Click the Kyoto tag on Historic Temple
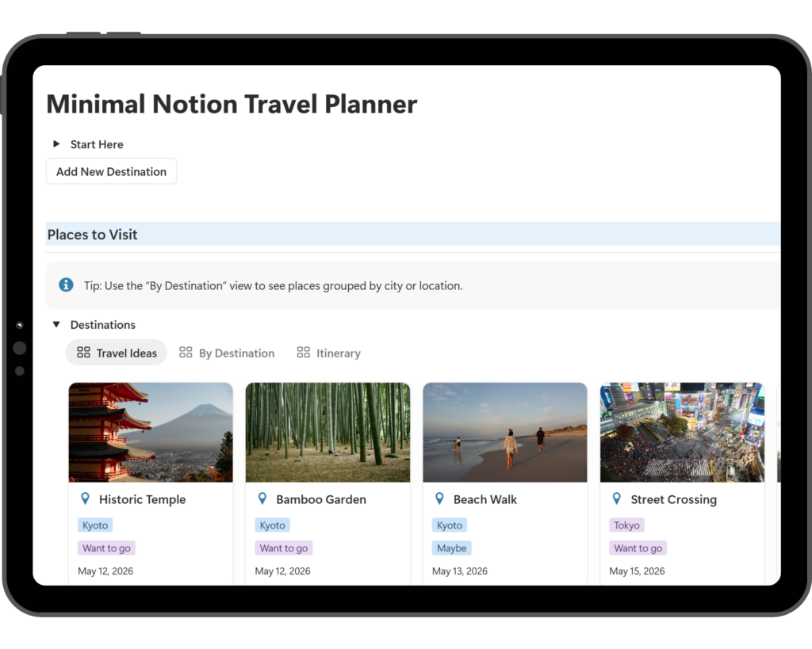This screenshot has height=649, width=812. [95, 525]
